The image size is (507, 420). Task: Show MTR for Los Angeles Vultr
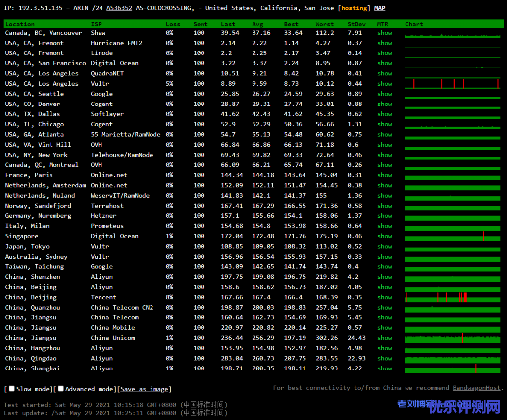pyautogui.click(x=384, y=84)
